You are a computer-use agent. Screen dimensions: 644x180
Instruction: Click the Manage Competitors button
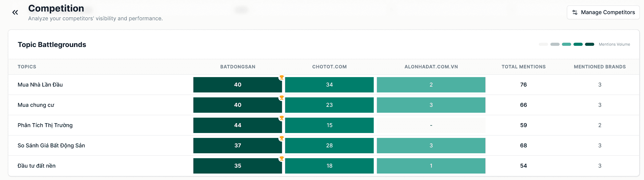(x=603, y=12)
